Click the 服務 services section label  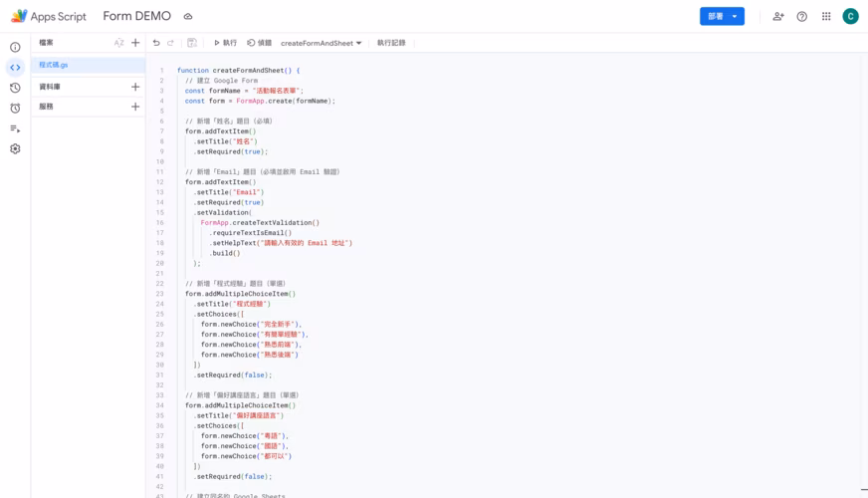coord(46,107)
